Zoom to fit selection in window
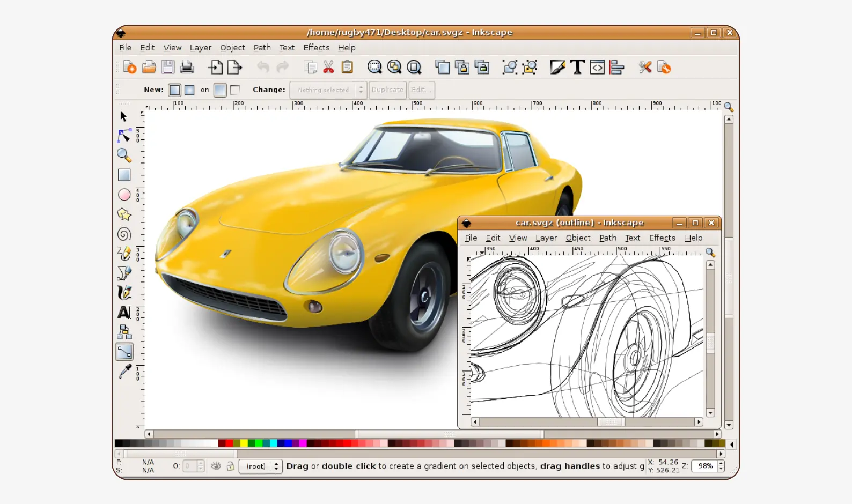 click(374, 67)
